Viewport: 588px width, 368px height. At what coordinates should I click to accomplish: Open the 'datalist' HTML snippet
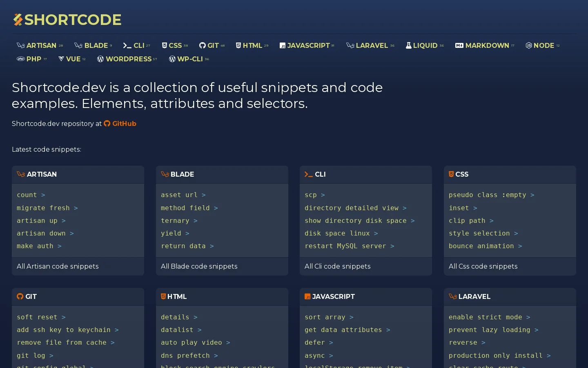click(181, 330)
